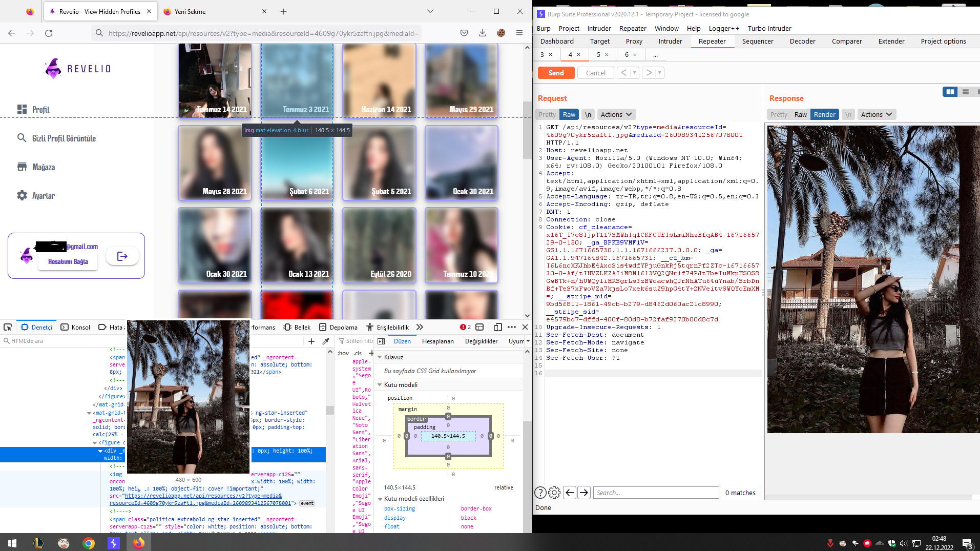This screenshot has width=980, height=551.
Task: Reload the Revelio page in Firefox
Action: click(49, 33)
